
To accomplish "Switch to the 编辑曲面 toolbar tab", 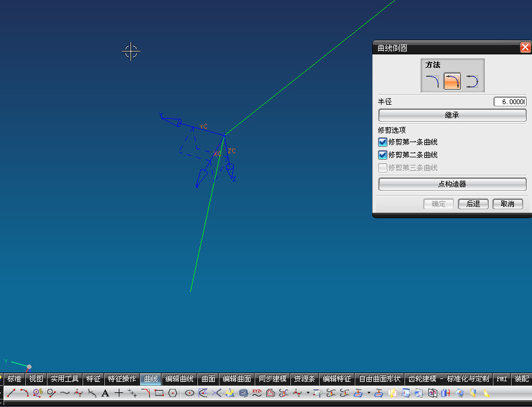I will (x=237, y=378).
